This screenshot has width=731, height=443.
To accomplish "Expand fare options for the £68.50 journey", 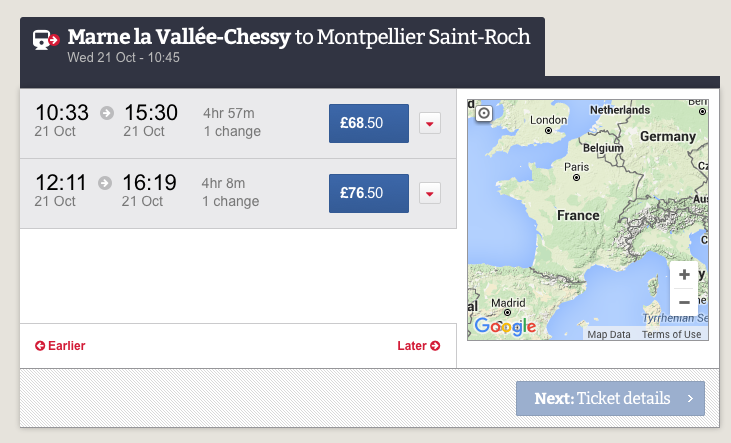I will click(429, 124).
